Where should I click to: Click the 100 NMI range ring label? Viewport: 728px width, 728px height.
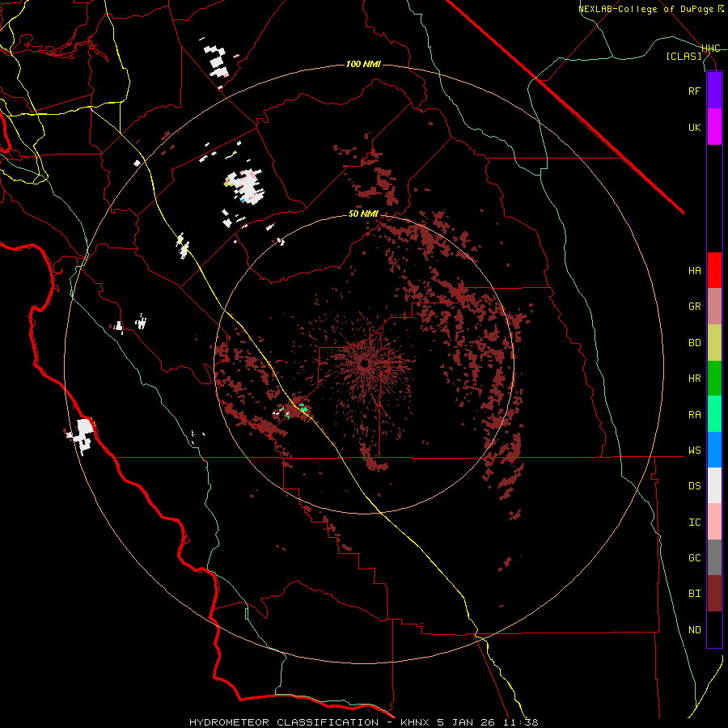click(363, 64)
